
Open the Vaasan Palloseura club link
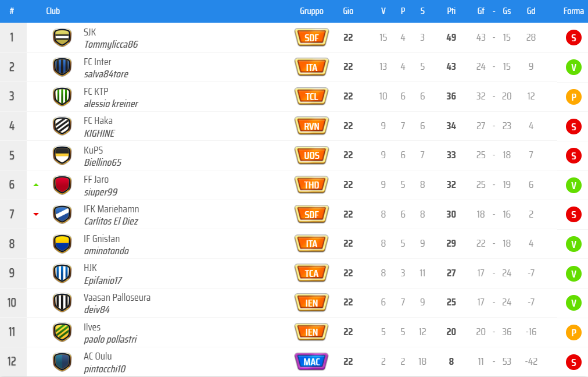pos(117,297)
